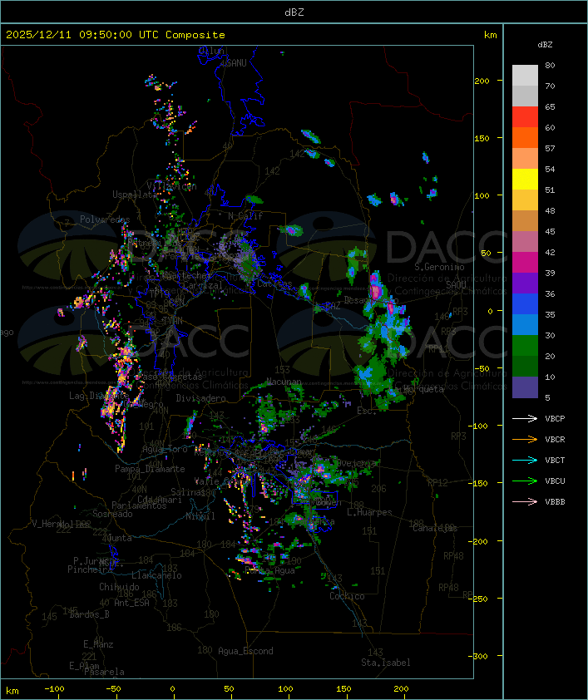Click the pink VBBB arrow icon
588x700 pixels.
pyautogui.click(x=525, y=501)
